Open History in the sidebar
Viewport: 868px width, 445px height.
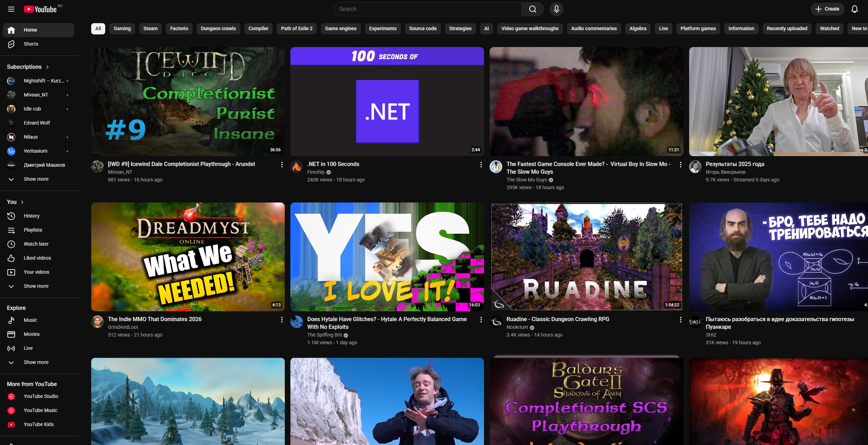click(x=32, y=216)
